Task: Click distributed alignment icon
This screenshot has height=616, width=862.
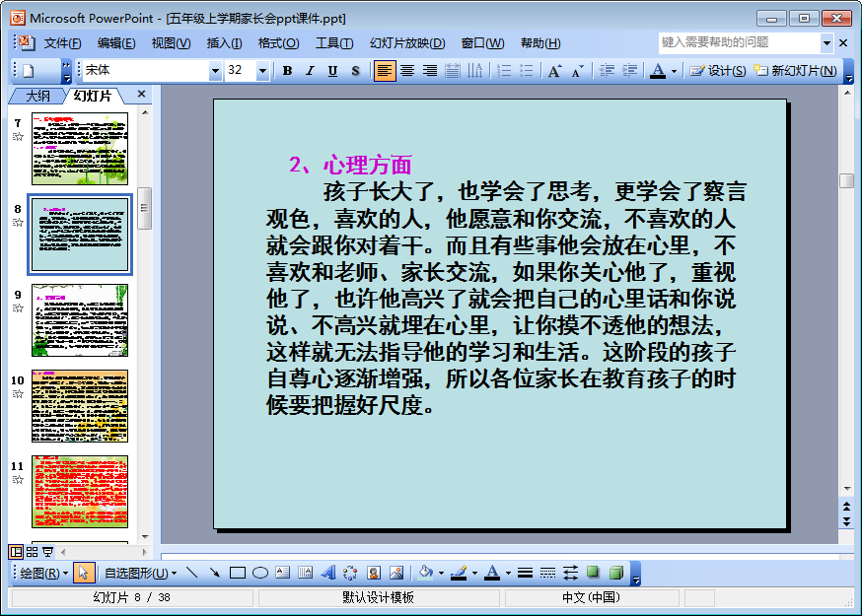Action: point(453,70)
